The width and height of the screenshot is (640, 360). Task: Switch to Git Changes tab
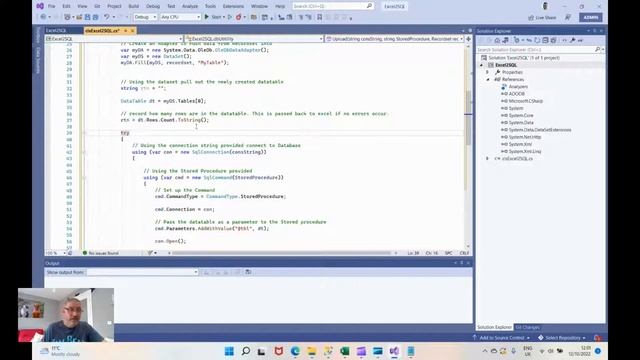click(527, 327)
